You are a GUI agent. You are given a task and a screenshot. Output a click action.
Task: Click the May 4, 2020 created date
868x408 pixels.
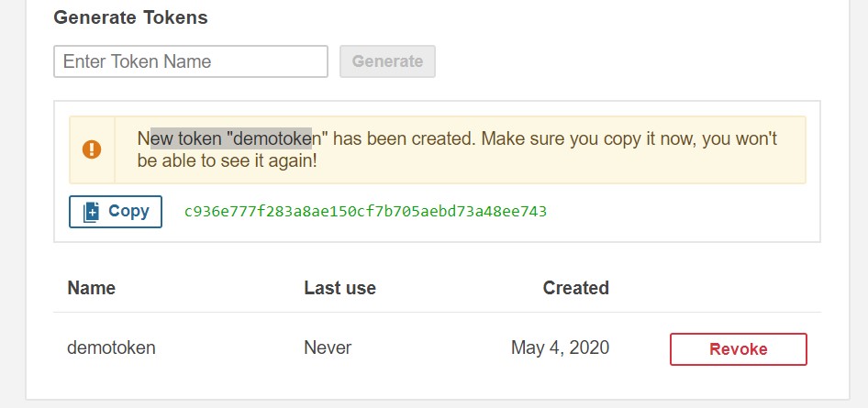coord(561,347)
